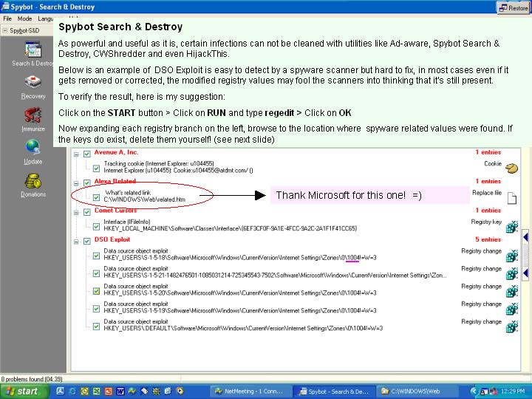Click the cookie icon in Tracking cookie row
The width and height of the screenshot is (532, 399).
point(511,168)
